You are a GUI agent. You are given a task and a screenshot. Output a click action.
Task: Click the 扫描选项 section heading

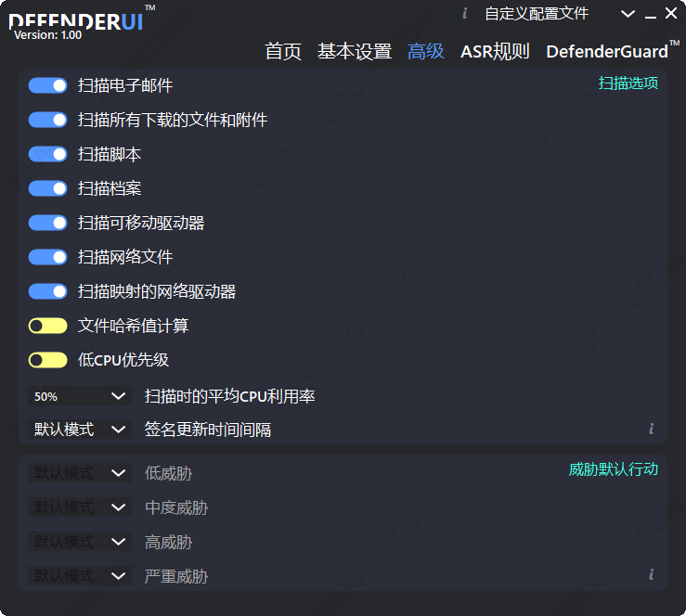pos(628,83)
